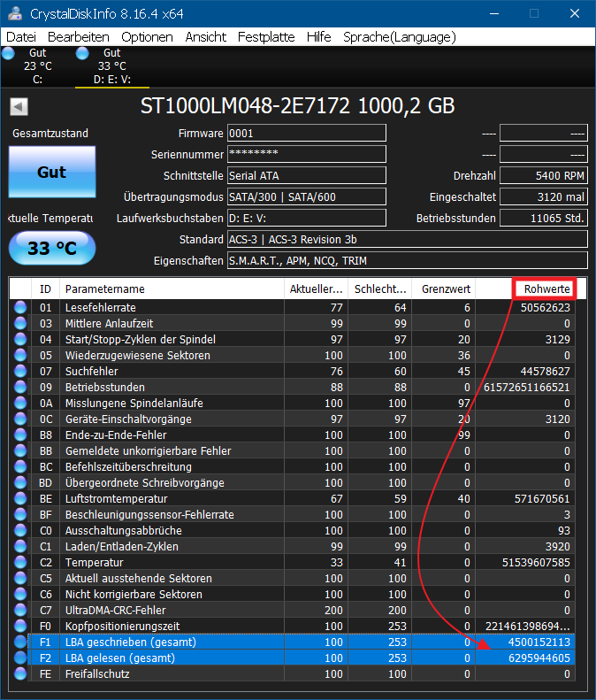Click status orb for Kopfpositionierungszeit
The image size is (596, 700).
click(x=20, y=626)
